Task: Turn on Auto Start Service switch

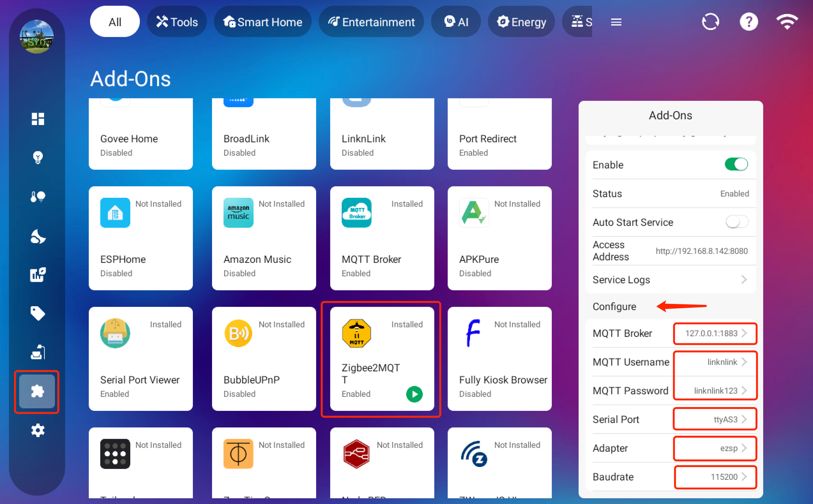Action: tap(736, 222)
